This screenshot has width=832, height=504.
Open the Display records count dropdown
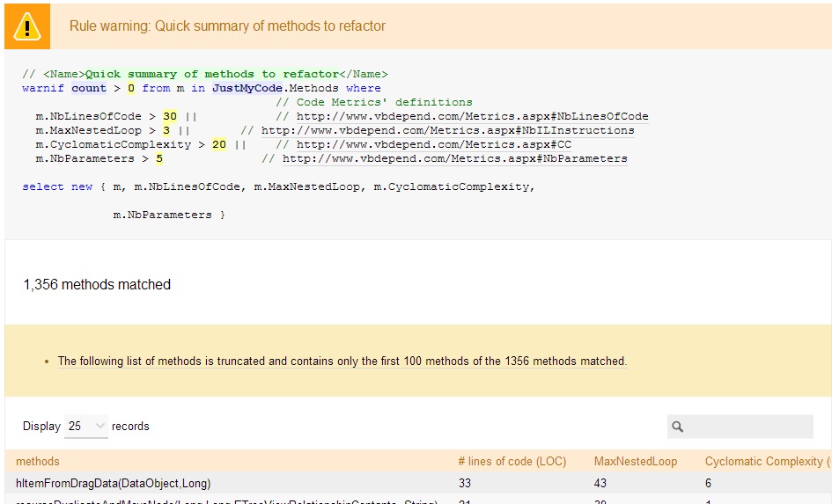86,426
